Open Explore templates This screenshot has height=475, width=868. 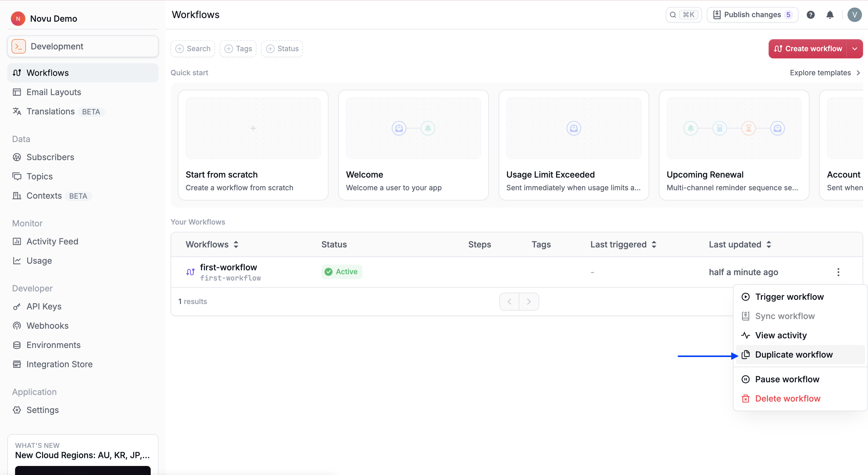(820, 72)
